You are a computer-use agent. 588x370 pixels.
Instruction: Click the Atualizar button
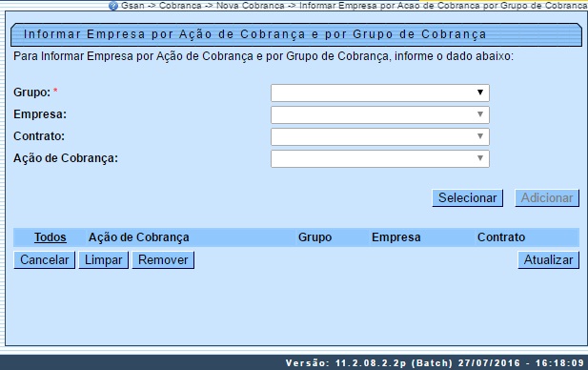[548, 259]
